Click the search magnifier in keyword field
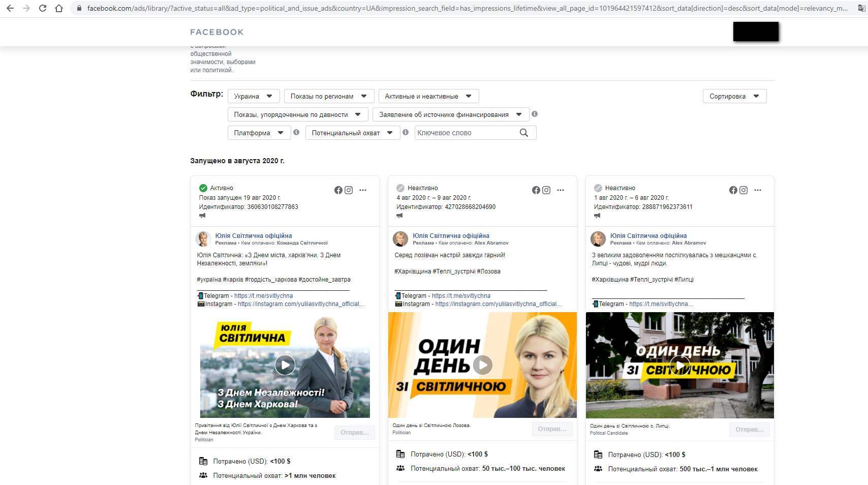 (x=524, y=133)
